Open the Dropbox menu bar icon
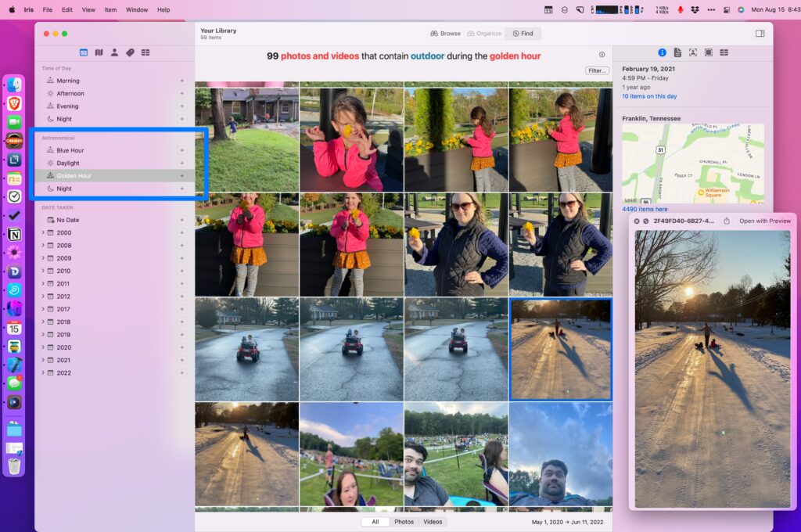Screen dimensions: 801x532 coord(695,9)
